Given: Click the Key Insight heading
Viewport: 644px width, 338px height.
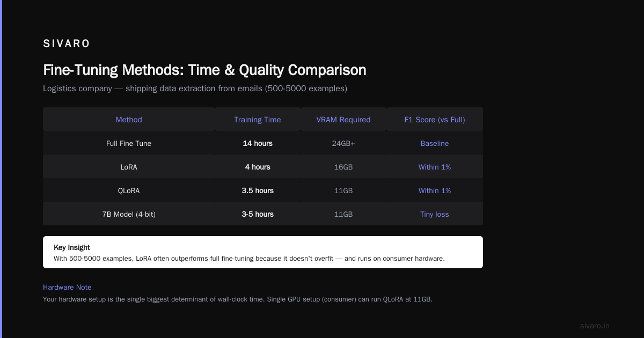Looking at the screenshot, I should 72,247.
